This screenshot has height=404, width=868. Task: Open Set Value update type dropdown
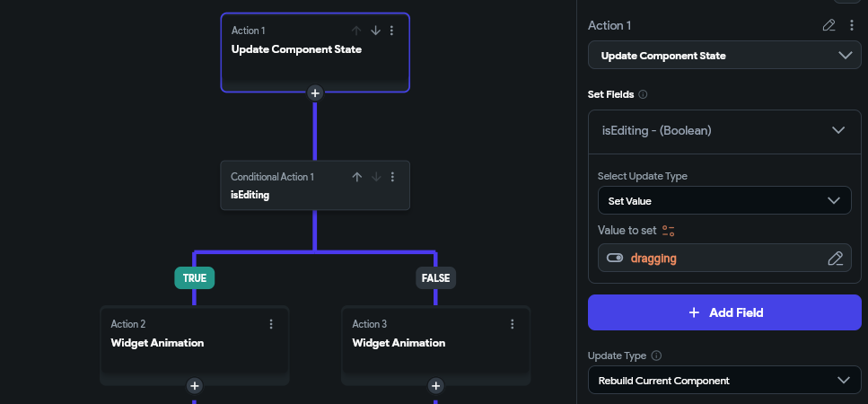724,200
